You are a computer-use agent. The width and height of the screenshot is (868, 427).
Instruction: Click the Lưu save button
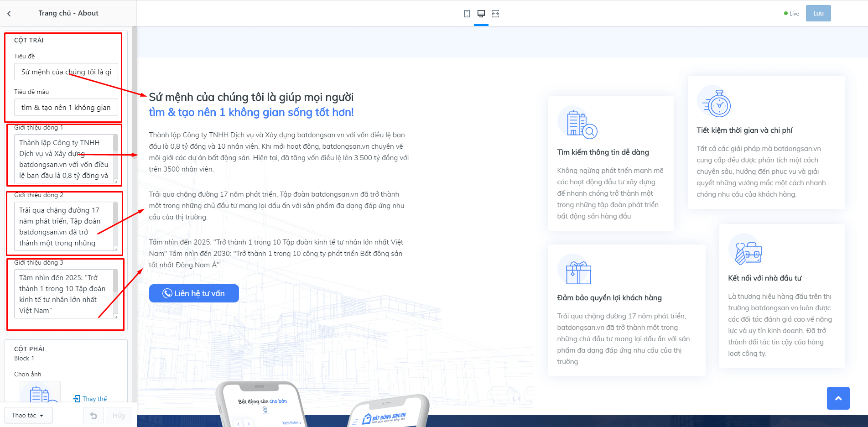[x=818, y=14]
